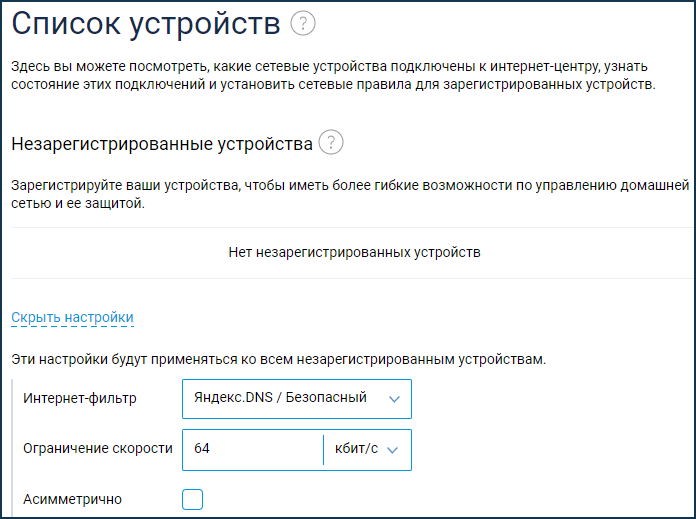This screenshot has height=519, width=696.
Task: Click the "Зарегистрируйте ваши устройства" hint paragraph
Action: point(350,195)
